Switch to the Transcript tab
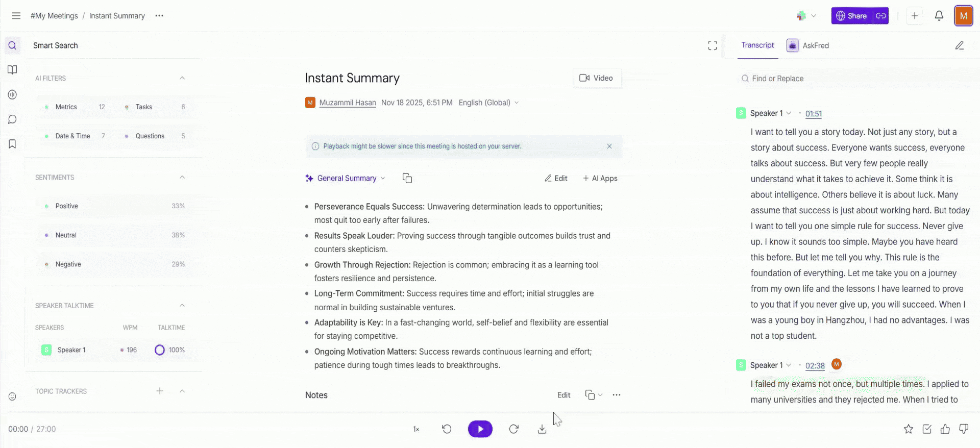This screenshot has height=448, width=980. point(757,45)
